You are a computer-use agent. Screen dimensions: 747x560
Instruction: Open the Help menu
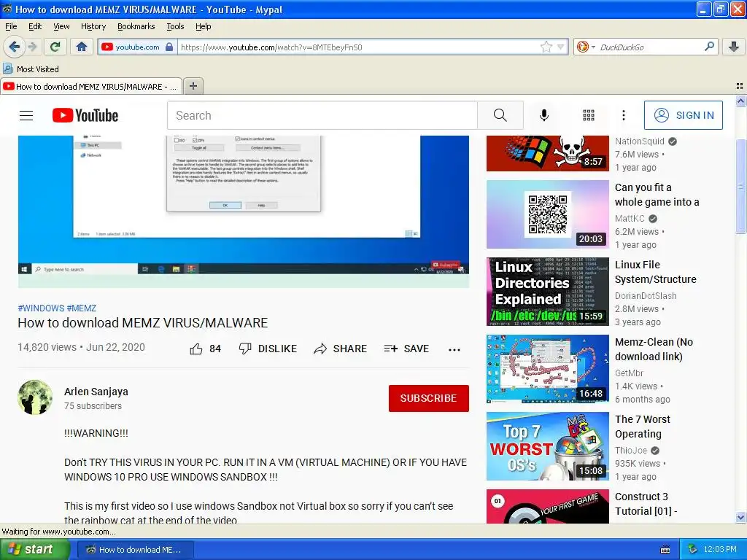(204, 26)
